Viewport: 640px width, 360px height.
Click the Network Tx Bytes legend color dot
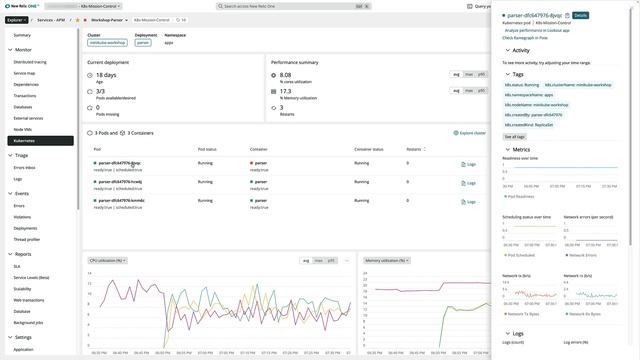point(506,314)
